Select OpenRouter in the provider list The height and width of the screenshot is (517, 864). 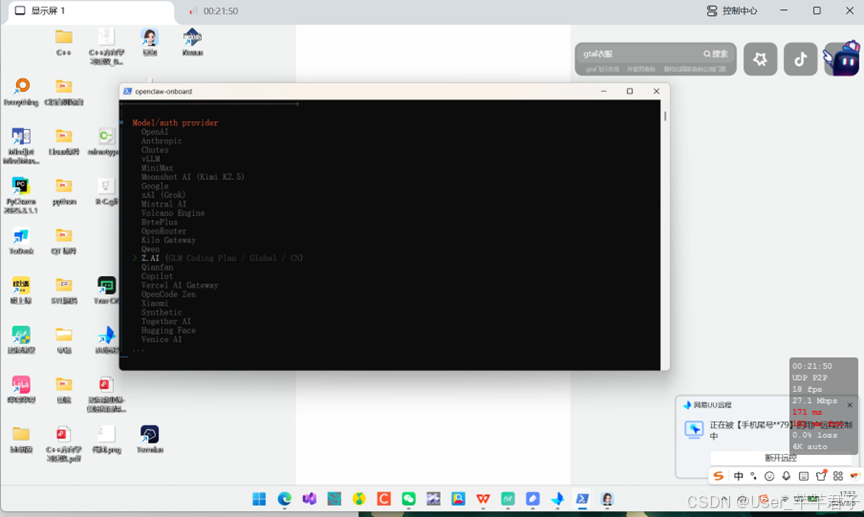164,231
